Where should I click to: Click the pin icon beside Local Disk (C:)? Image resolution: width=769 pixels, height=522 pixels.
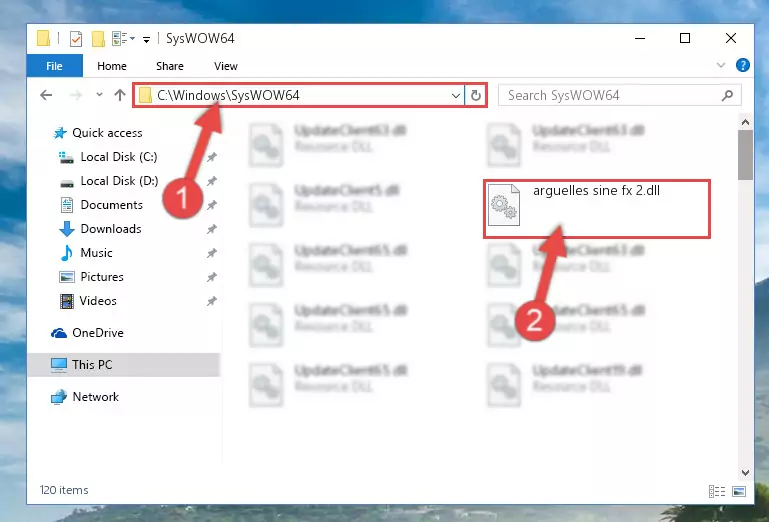coord(211,157)
